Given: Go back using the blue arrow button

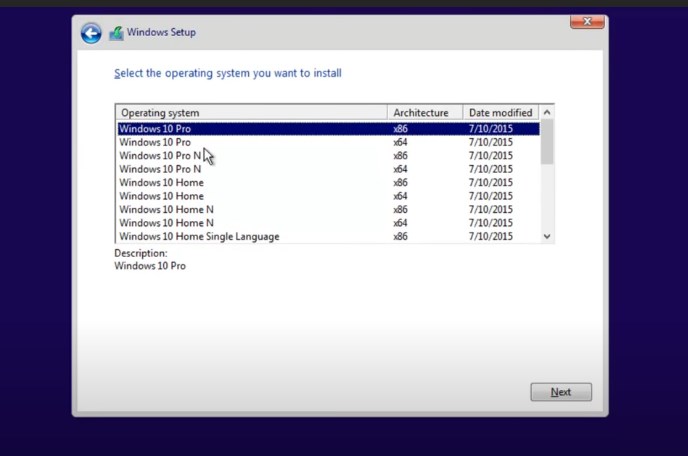Looking at the screenshot, I should point(91,33).
